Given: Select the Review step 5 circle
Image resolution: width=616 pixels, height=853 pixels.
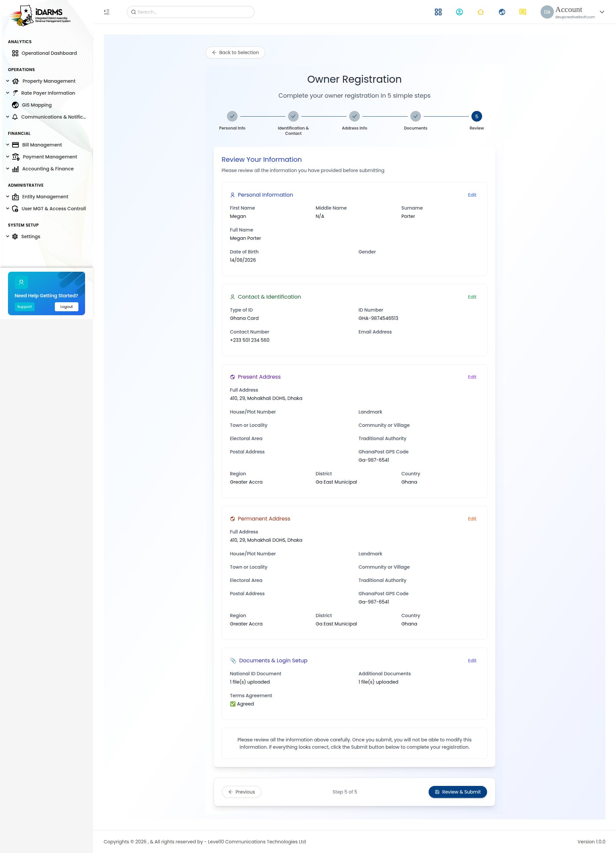Looking at the screenshot, I should point(476,116).
